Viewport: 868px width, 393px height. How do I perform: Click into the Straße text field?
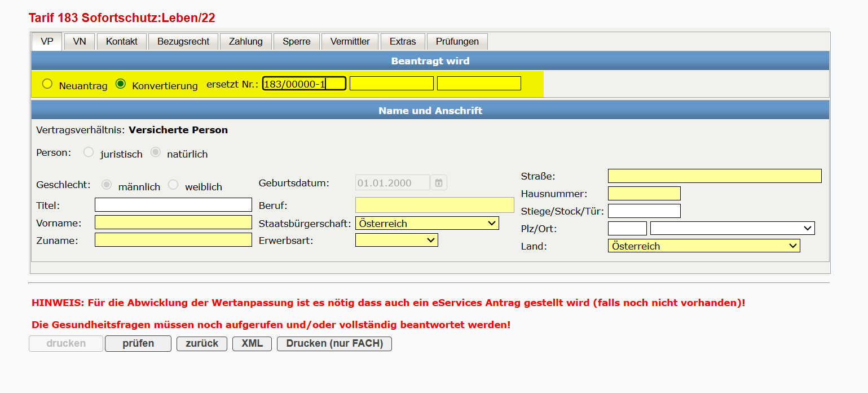point(715,176)
